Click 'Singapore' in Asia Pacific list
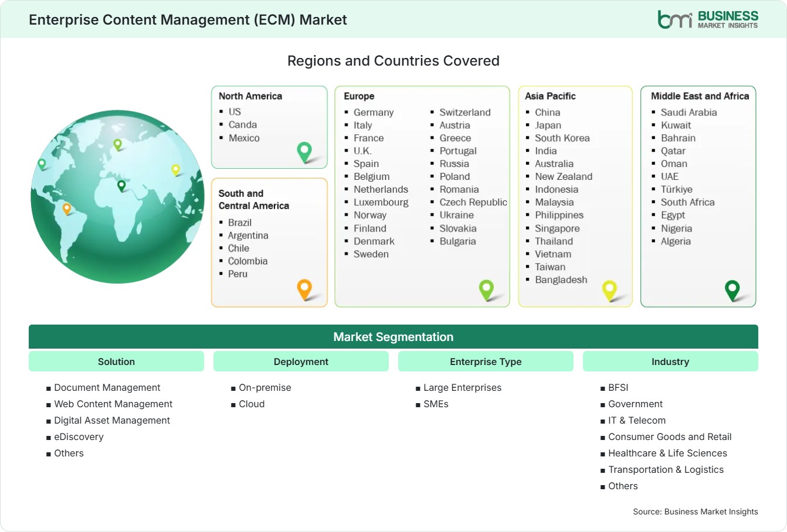This screenshot has width=787, height=532. coord(557,229)
